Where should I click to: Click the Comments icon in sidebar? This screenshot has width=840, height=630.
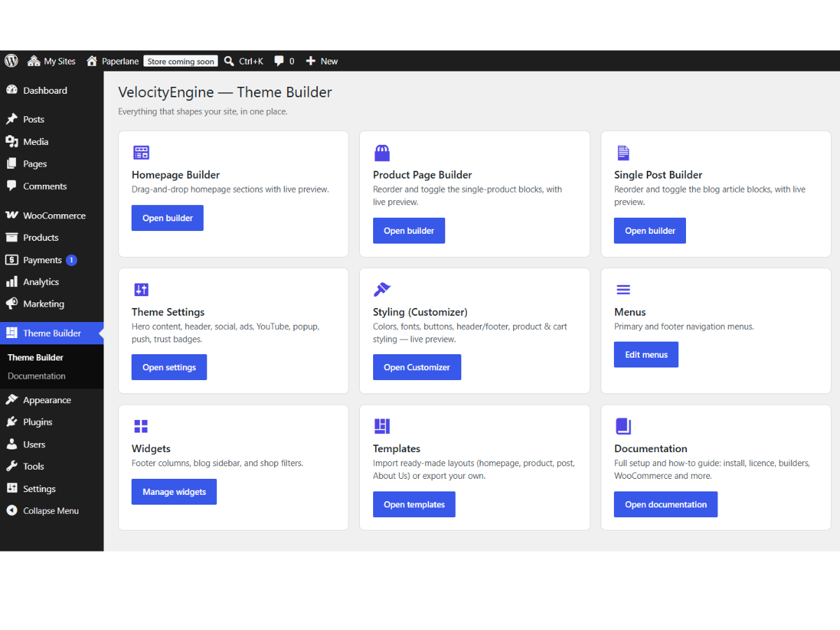[11, 186]
